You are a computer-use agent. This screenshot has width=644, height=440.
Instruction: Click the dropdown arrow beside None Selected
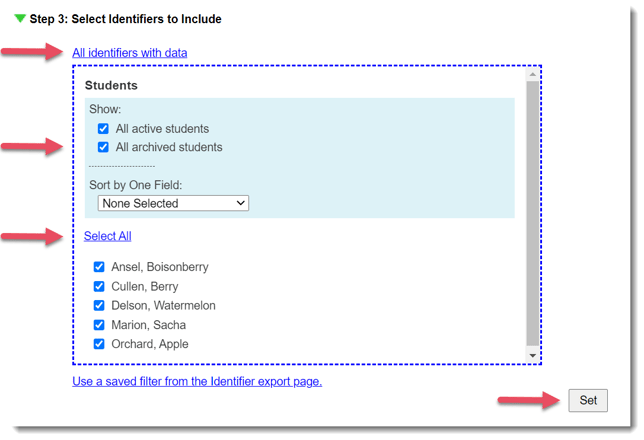click(240, 203)
